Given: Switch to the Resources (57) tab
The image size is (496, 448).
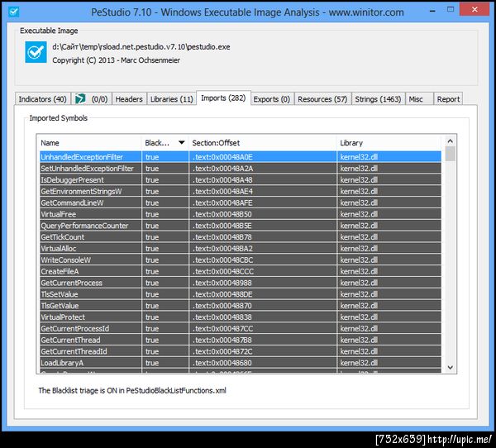Looking at the screenshot, I should 322,99.
